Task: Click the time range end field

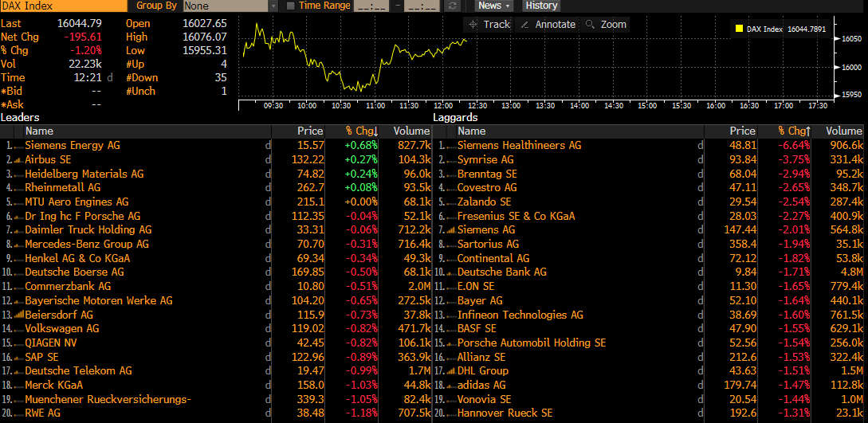Action: point(422,6)
